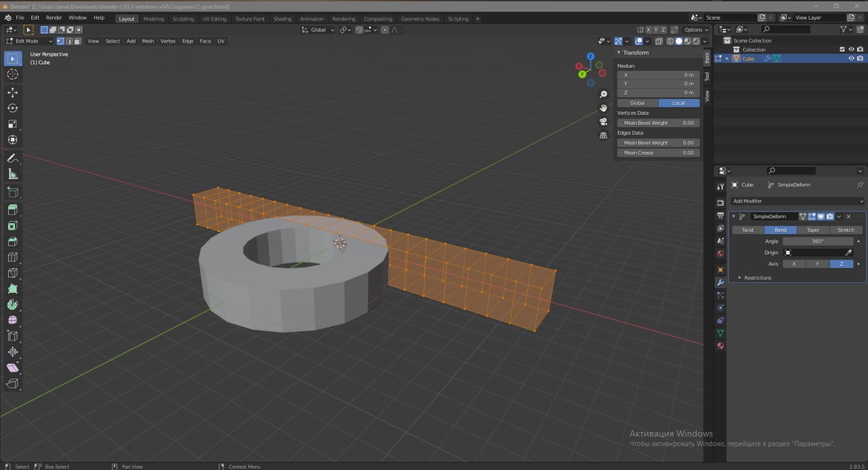Open the Physics properties tab icon
The width and height of the screenshot is (868, 470).
tap(720, 307)
